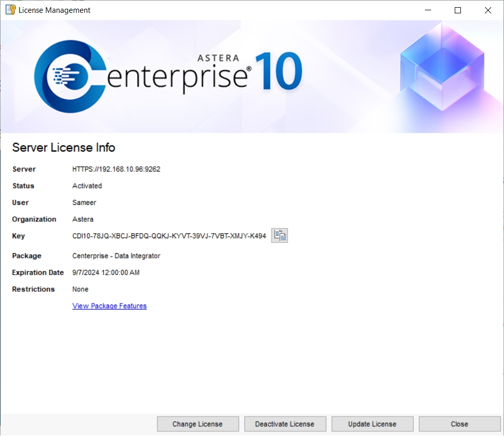Click the restrictions value None
The height and width of the screenshot is (436, 504).
click(x=81, y=289)
